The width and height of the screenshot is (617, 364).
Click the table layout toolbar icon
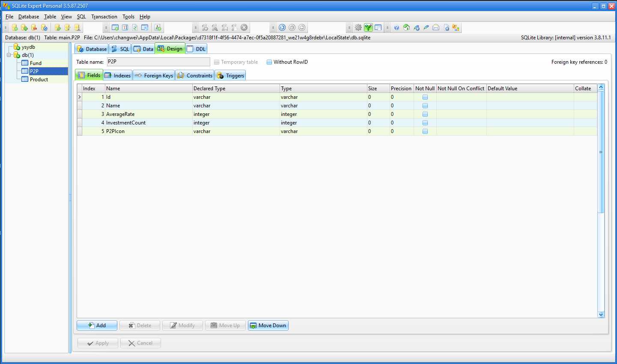(x=378, y=27)
